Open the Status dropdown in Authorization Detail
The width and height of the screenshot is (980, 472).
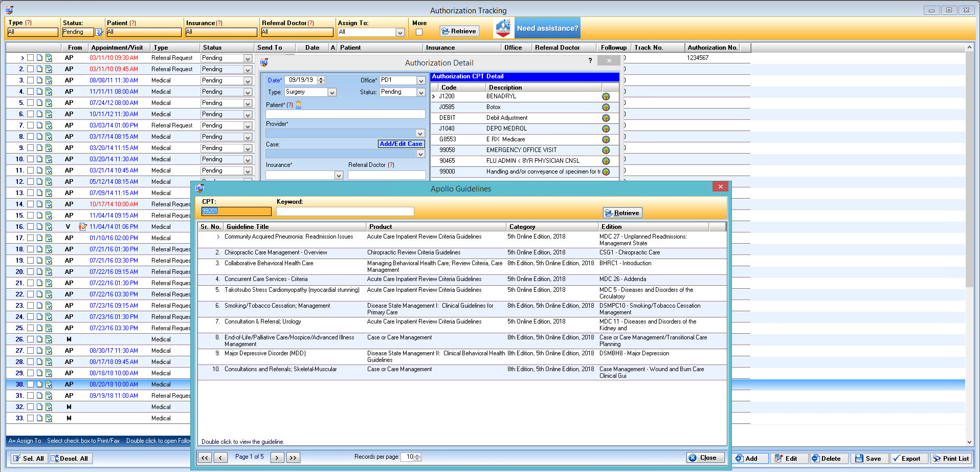pos(421,93)
